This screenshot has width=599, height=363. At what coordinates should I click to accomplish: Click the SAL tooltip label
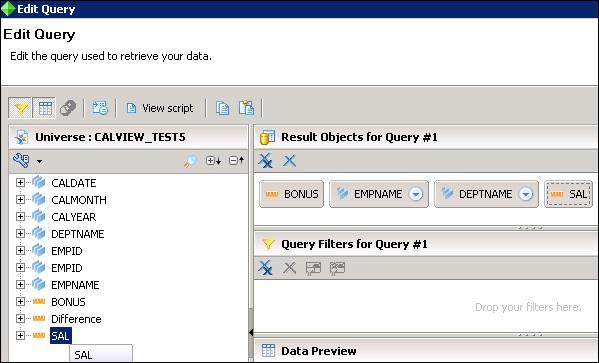tap(101, 353)
